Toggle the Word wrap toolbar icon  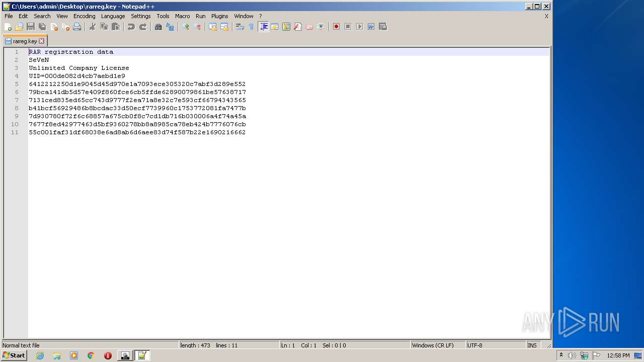click(240, 27)
